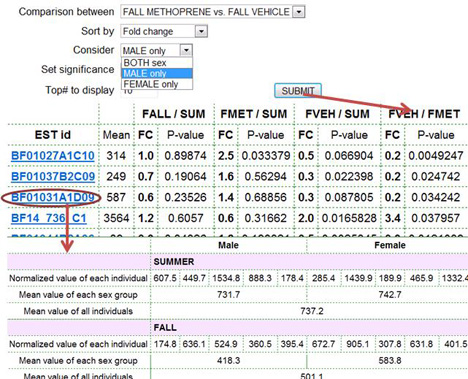Click fall male group mean 418.3
Screen dimensions: 468x379
point(228,361)
